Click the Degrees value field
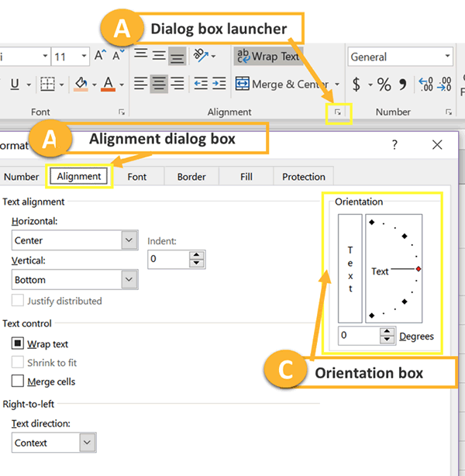This screenshot has height=476, width=465. pos(360,336)
